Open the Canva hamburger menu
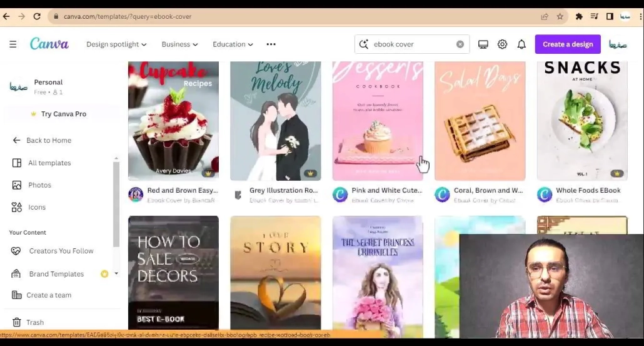Viewport: 644px width, 346px height. tap(13, 44)
